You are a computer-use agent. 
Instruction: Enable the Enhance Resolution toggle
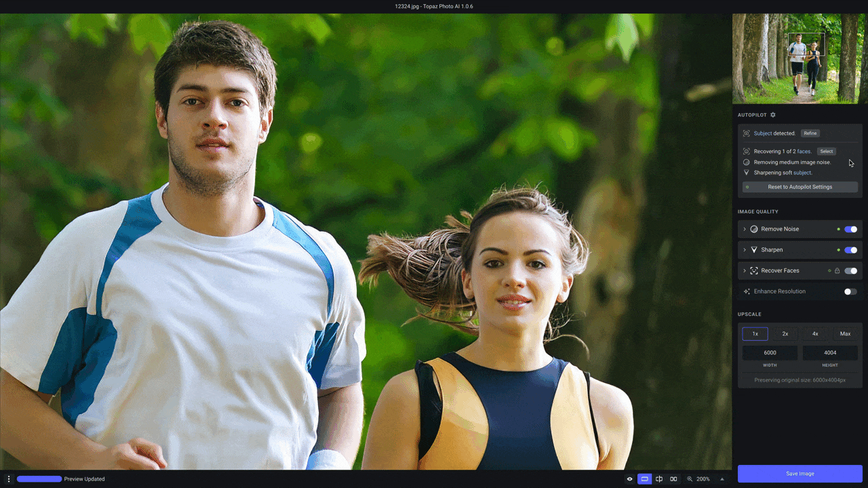click(850, 291)
